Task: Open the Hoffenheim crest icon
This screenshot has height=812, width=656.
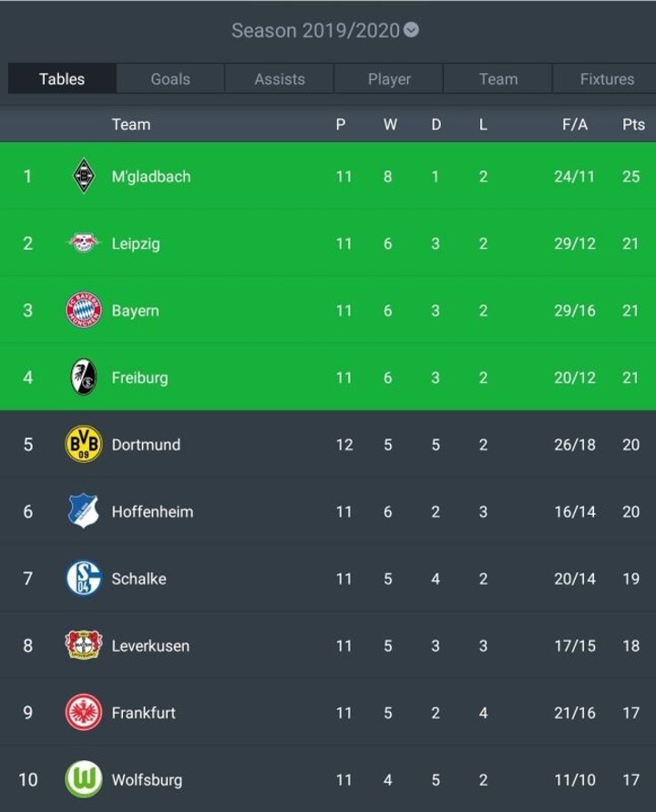Action: [83, 510]
